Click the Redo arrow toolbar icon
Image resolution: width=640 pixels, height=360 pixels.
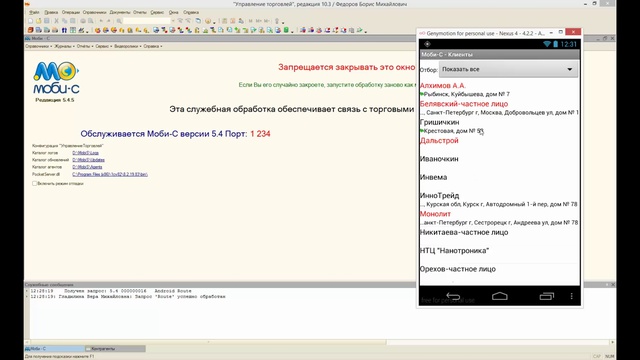click(x=109, y=21)
